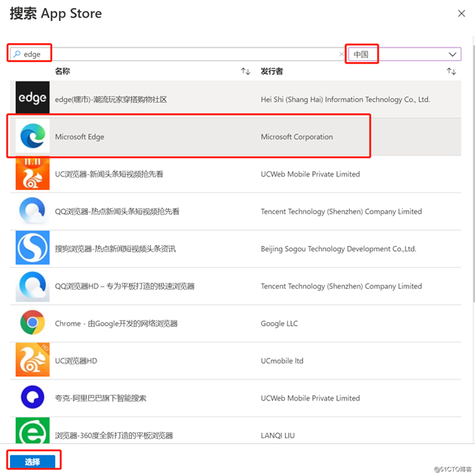
Task: Open the 中国 country dropdown
Action: click(405, 54)
